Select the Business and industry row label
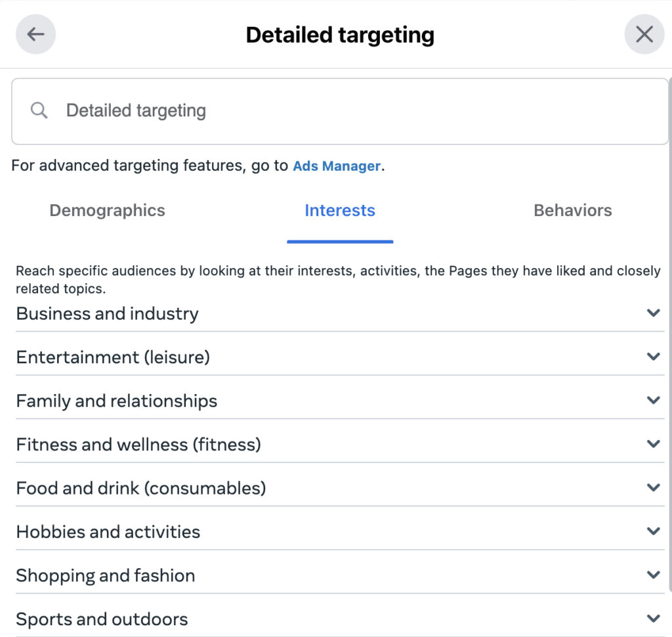 [107, 313]
